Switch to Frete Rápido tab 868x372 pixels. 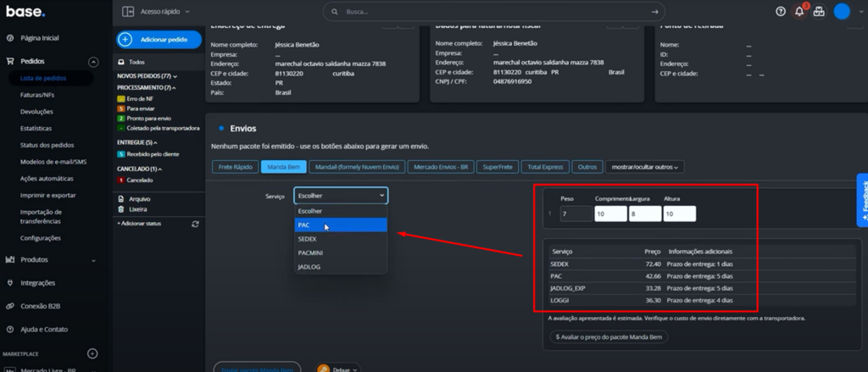pyautogui.click(x=236, y=167)
